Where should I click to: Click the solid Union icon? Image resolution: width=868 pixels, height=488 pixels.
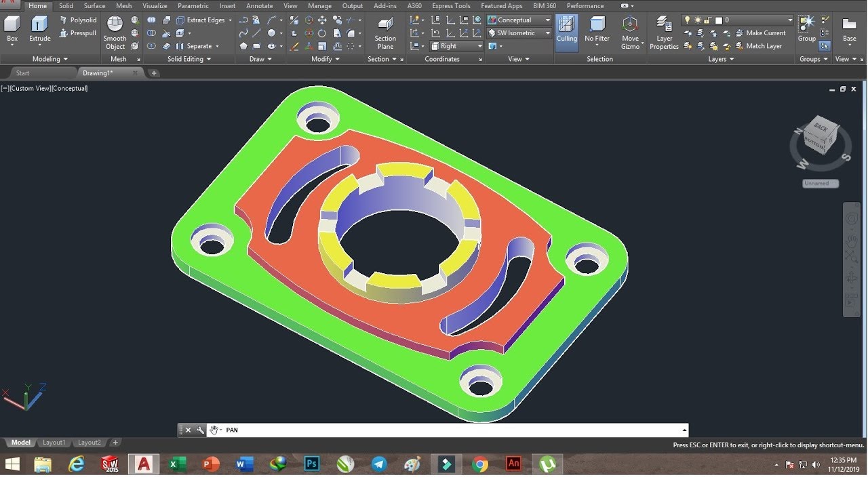pyautogui.click(x=151, y=20)
